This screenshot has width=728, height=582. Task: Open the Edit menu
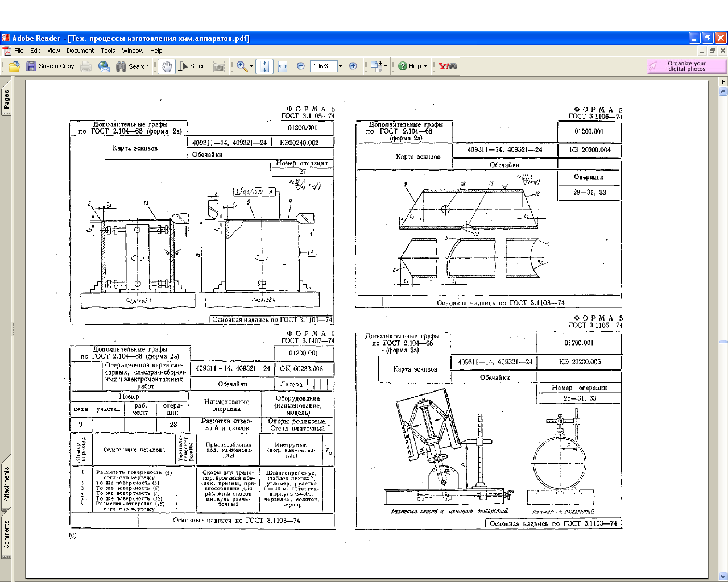coord(35,51)
